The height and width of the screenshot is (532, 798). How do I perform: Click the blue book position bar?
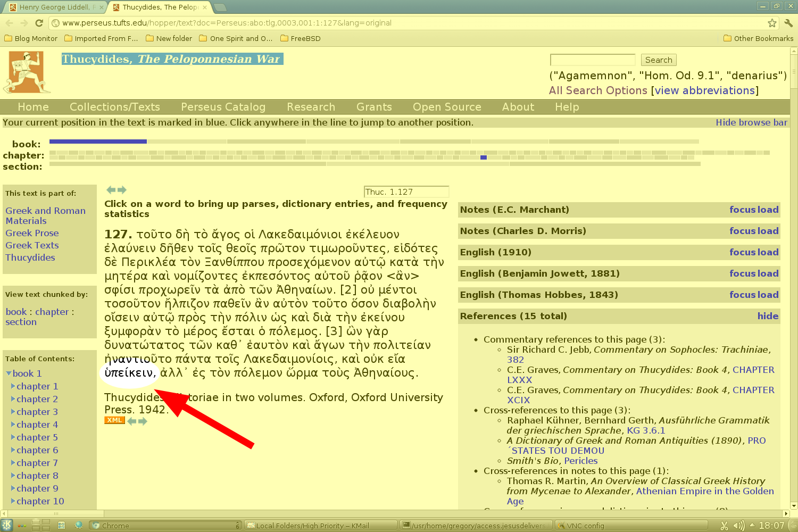[x=98, y=142]
